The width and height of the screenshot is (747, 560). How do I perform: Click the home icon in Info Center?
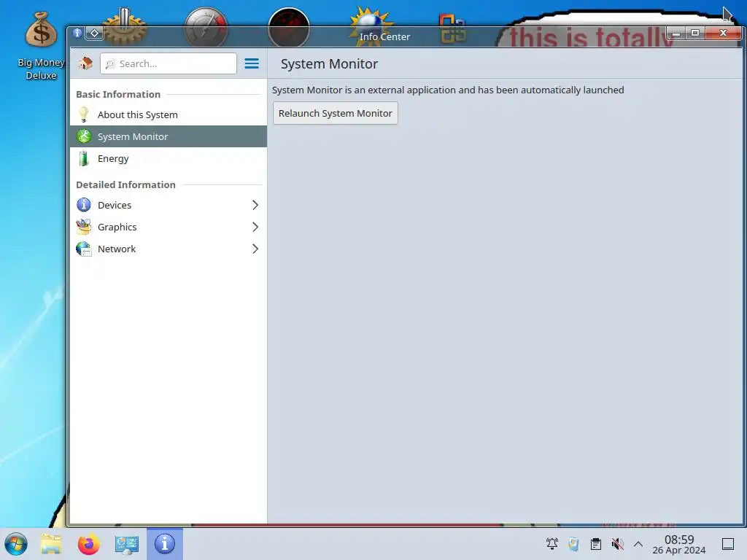[x=86, y=63]
